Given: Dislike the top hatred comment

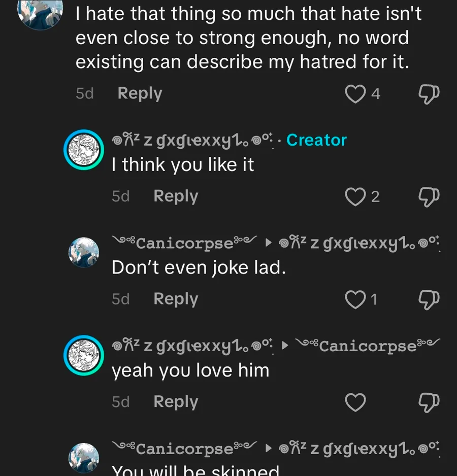Looking at the screenshot, I should point(428,93).
